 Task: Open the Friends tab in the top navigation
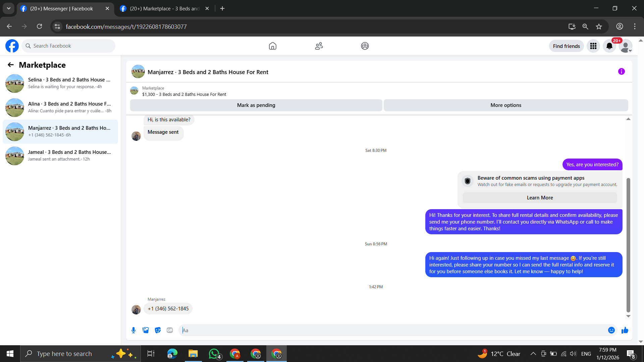coord(319,46)
